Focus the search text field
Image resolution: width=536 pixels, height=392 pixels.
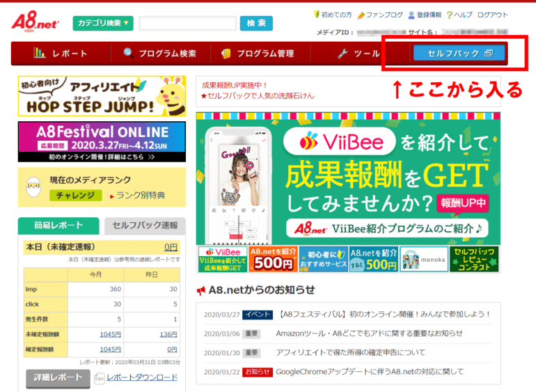point(188,24)
